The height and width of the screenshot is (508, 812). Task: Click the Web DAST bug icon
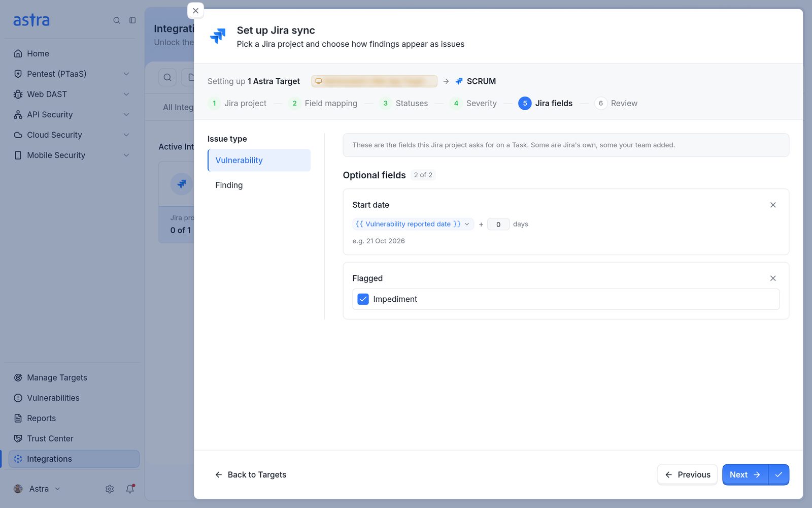tap(18, 94)
